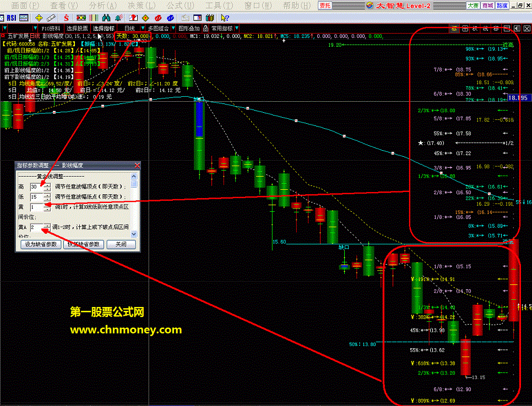The image size is (532, 406).
Task: Click the 黄A parameter input field showing 2
Action: click(37, 227)
